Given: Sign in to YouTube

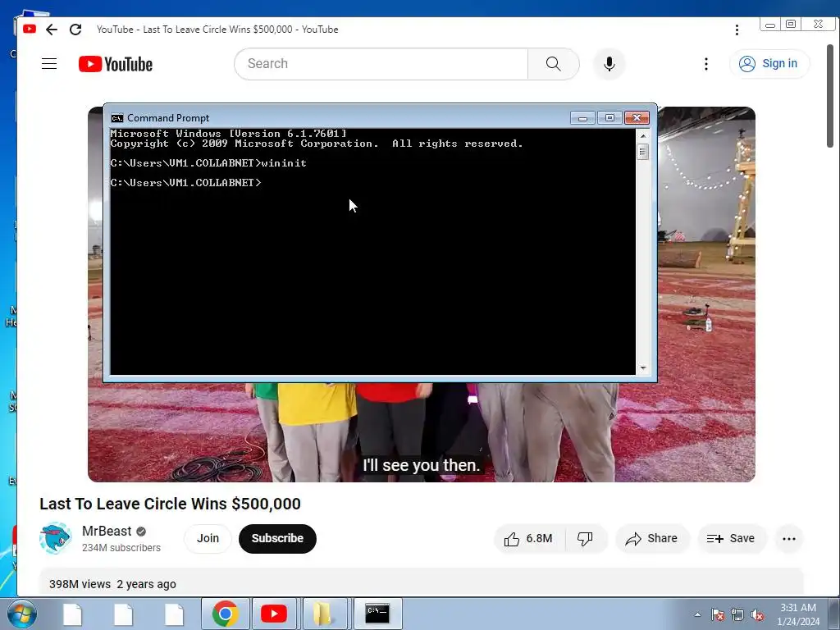Looking at the screenshot, I should pos(769,64).
